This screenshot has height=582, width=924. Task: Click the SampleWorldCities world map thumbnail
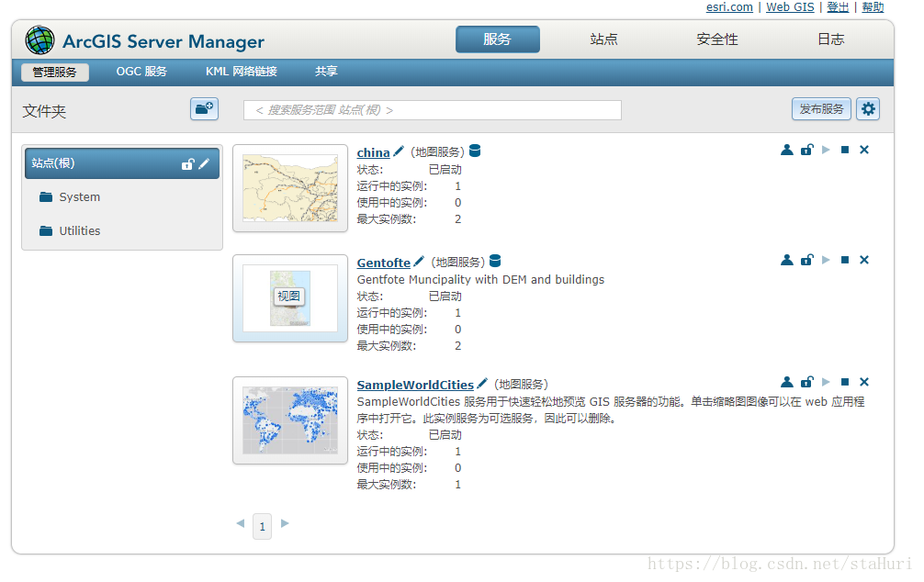pyautogui.click(x=290, y=420)
